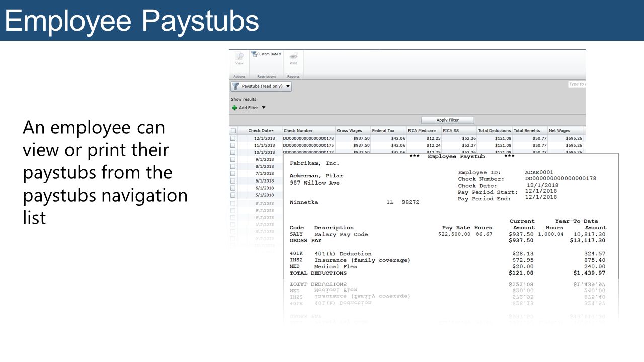Click the Custom Date filter icon
This screenshot has width=644, height=362.
[254, 54]
